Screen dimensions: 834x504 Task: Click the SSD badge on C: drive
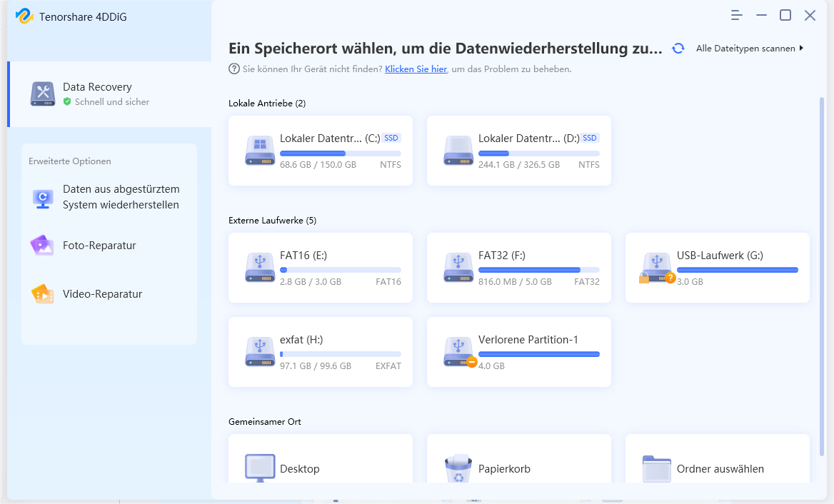tap(391, 138)
